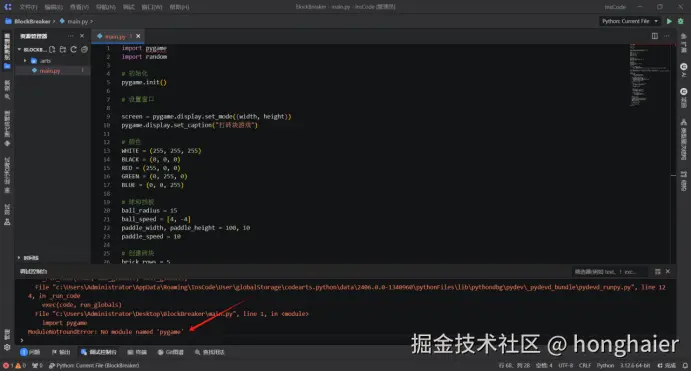This screenshot has width=692, height=371.
Task: Switch to the 查找结果 search results tab
Action: click(x=210, y=352)
